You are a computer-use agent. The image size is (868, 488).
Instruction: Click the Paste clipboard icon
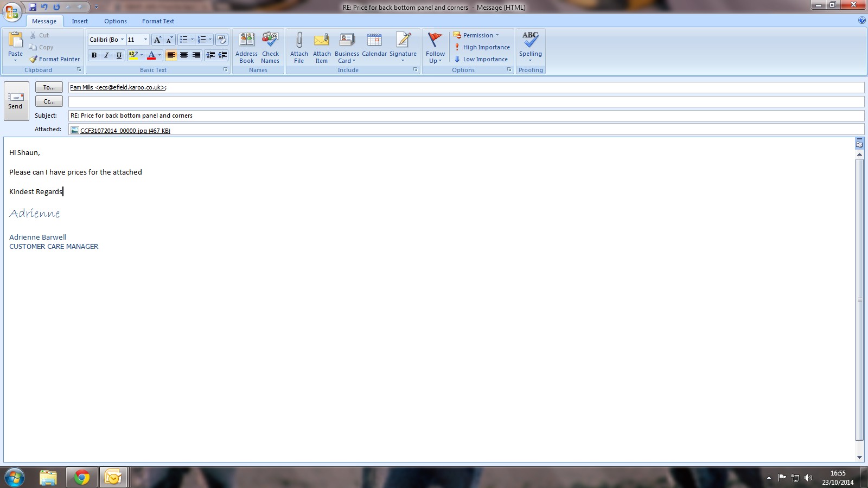tap(16, 41)
